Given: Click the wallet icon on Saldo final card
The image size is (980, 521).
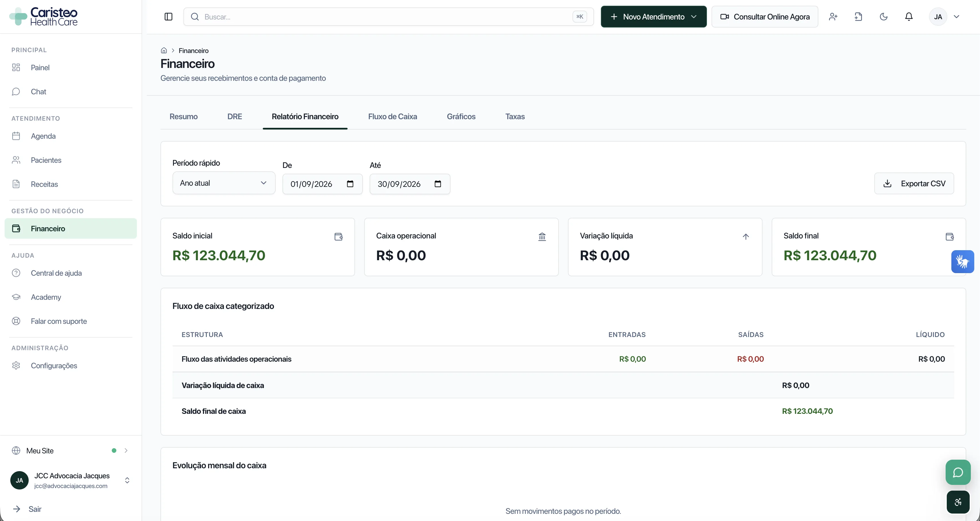Looking at the screenshot, I should [950, 237].
